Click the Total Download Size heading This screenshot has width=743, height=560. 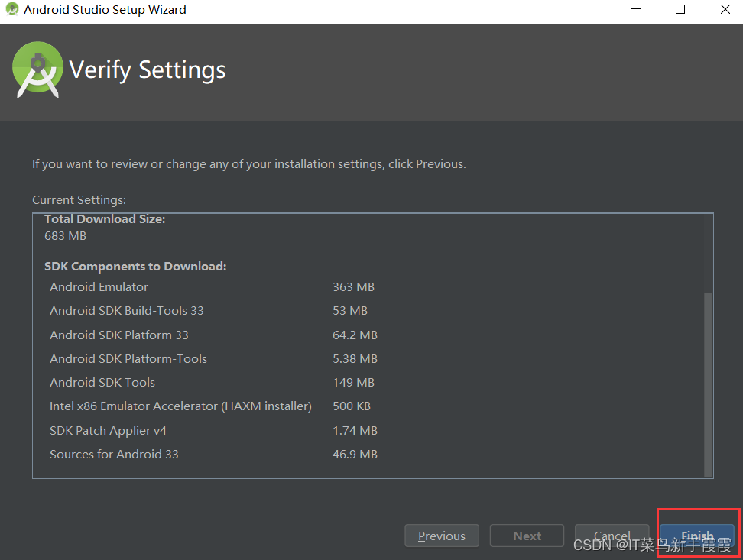[105, 219]
